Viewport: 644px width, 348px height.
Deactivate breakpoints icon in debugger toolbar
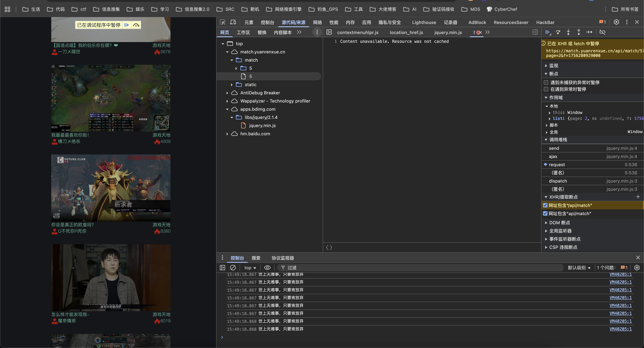click(602, 32)
